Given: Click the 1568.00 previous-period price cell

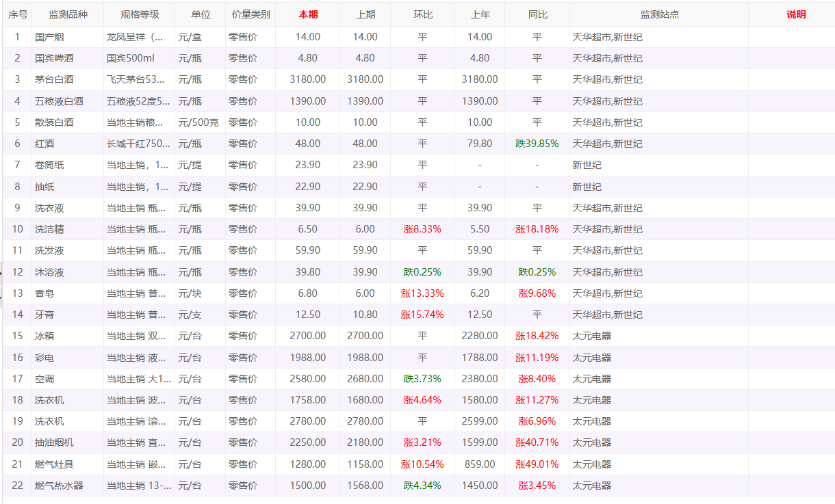Looking at the screenshot, I should 365,486.
